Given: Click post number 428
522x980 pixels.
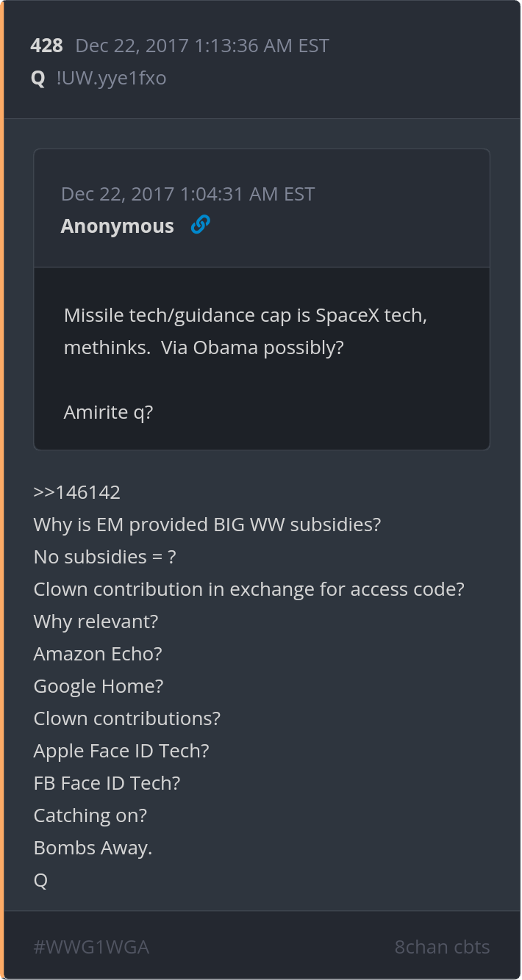Looking at the screenshot, I should 46,46.
